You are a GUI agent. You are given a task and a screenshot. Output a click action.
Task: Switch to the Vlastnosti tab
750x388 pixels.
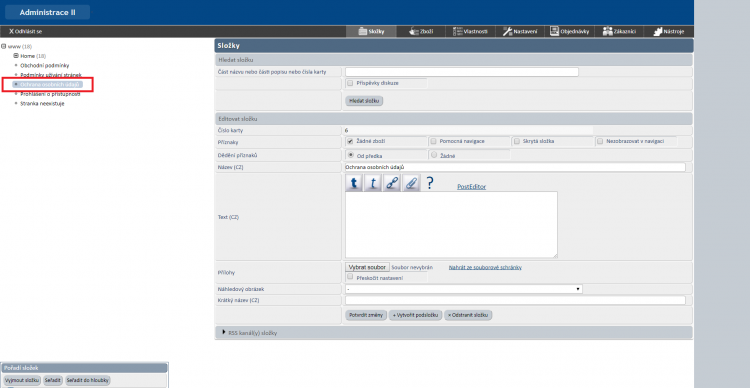pyautogui.click(x=470, y=32)
